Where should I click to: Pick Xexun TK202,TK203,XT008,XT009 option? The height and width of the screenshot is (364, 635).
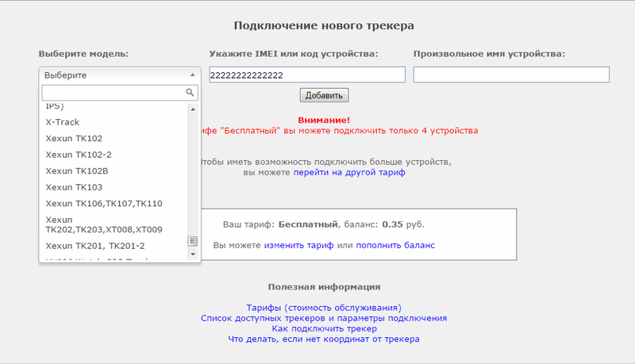pos(104,224)
